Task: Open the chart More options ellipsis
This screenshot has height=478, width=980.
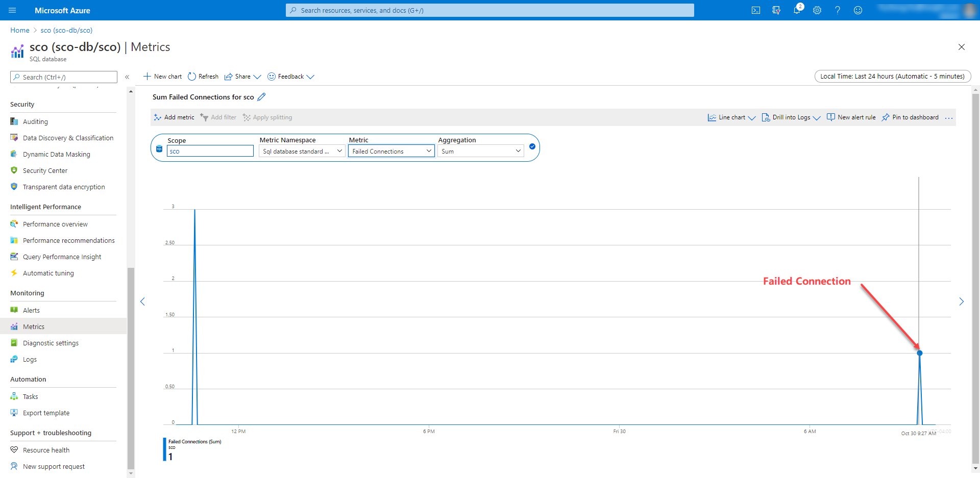Action: [949, 117]
